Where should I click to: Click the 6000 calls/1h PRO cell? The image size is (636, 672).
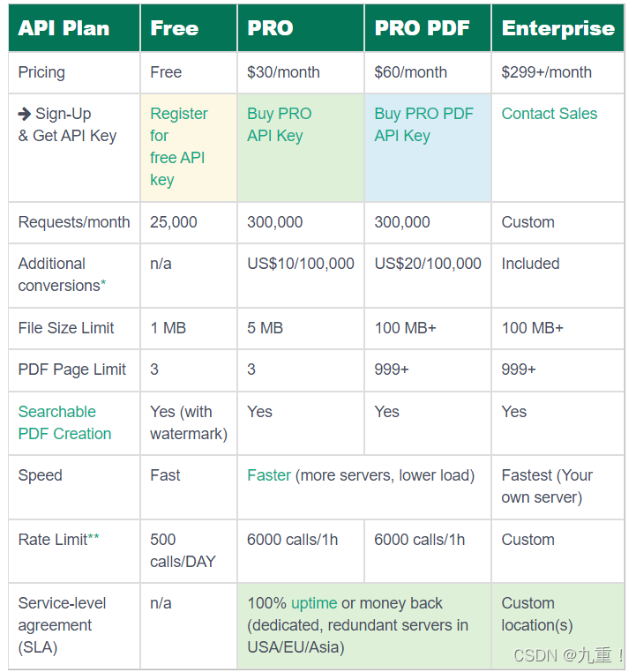click(x=301, y=550)
